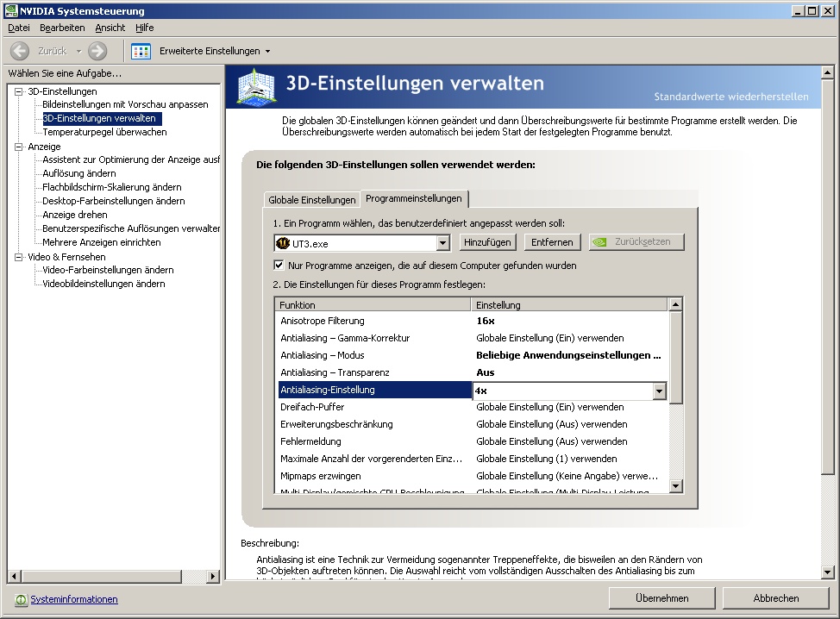
Task: Click main panel scroll-down arrow
Action: click(827, 572)
